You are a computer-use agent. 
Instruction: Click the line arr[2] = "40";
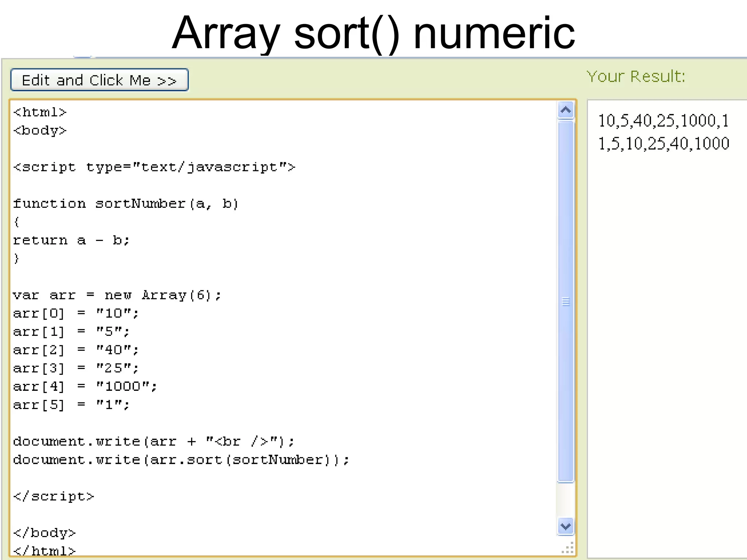[x=76, y=350]
